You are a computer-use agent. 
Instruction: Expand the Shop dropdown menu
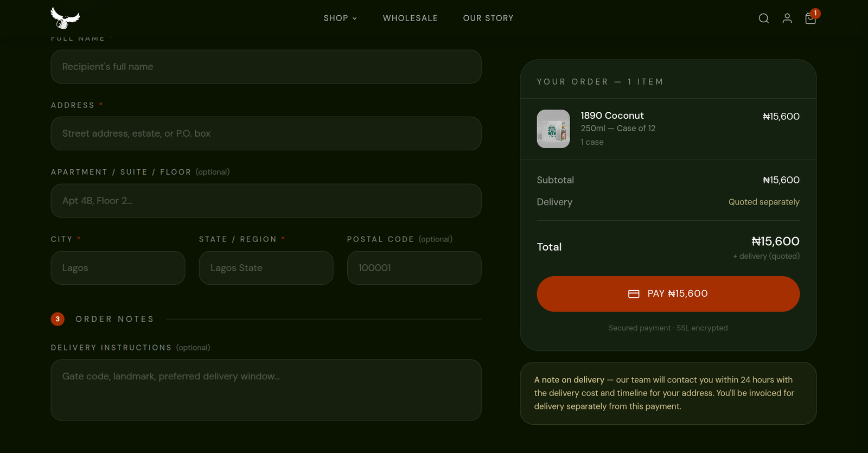[x=340, y=18]
